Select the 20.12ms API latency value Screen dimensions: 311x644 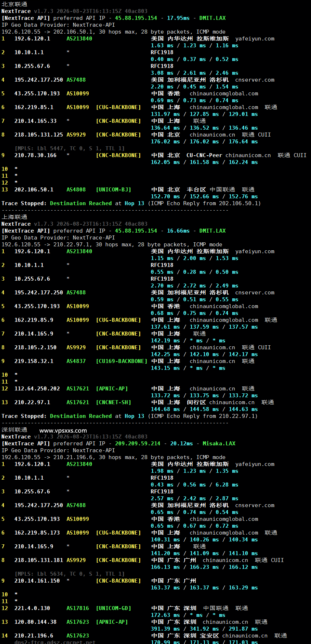pyautogui.click(x=181, y=444)
